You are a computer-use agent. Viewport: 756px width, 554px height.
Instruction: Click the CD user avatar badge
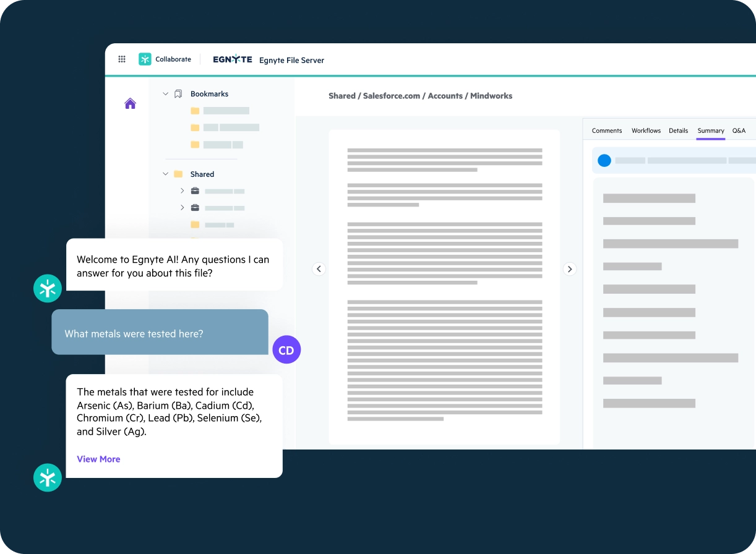(286, 349)
